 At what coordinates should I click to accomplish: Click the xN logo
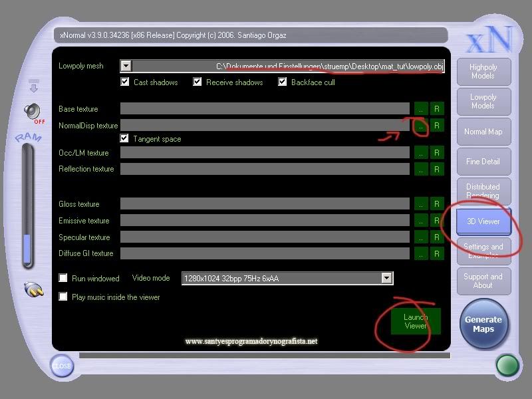[x=489, y=39]
